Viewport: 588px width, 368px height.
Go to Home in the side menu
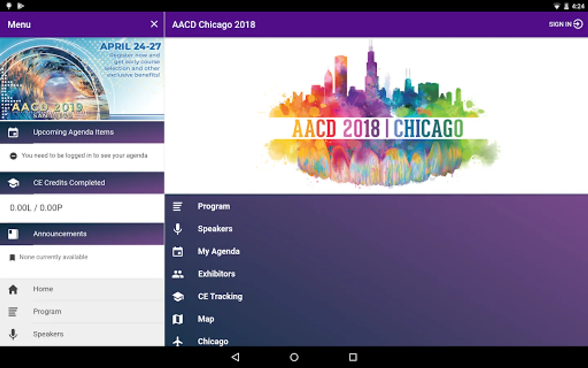82,289
